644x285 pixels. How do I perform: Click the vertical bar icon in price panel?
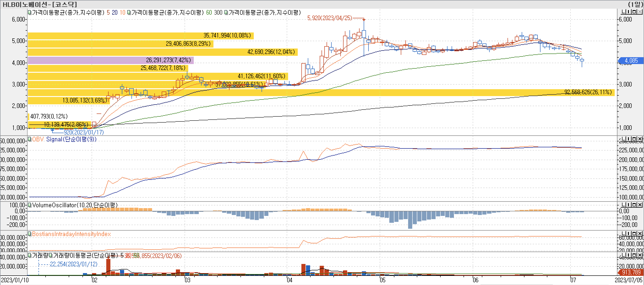click(628, 12)
